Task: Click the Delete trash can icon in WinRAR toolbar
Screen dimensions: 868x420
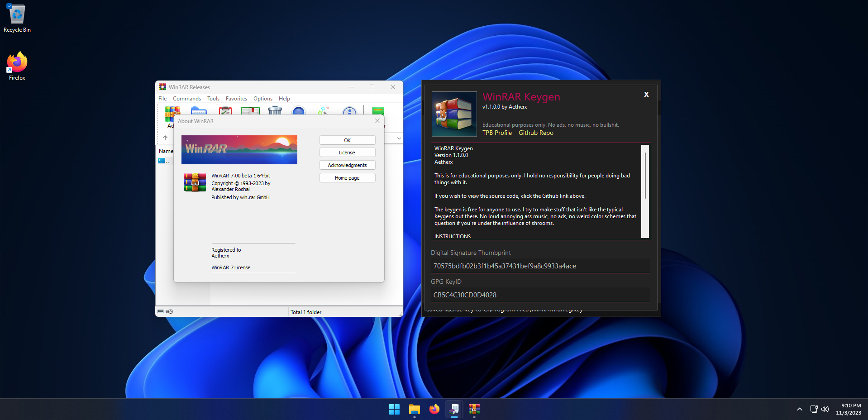Action: pos(275,110)
